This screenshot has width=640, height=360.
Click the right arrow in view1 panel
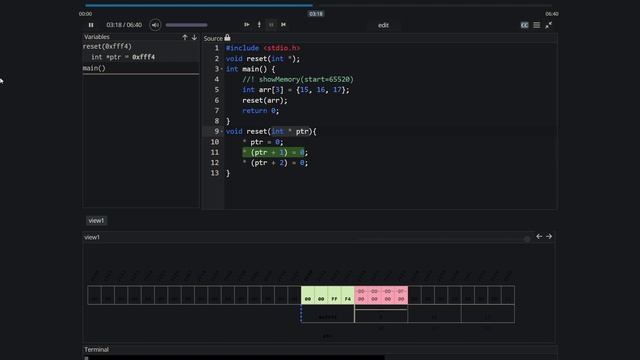click(549, 236)
